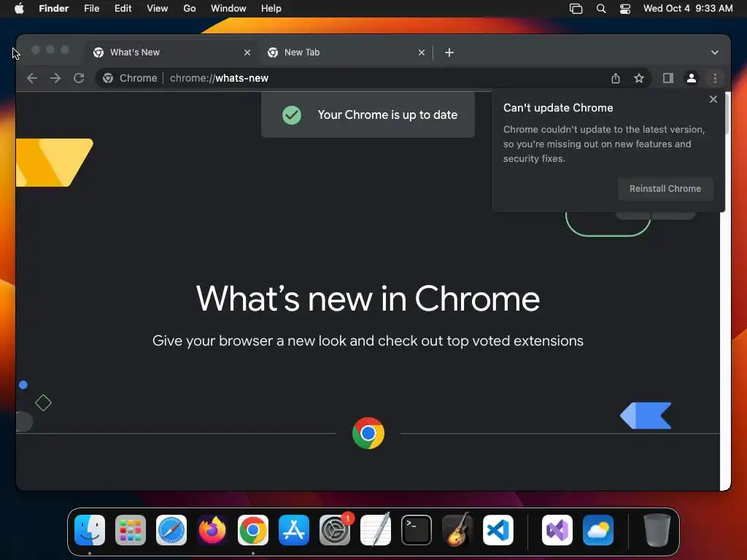Open the Finder menu
747x560 pixels.
(x=54, y=9)
